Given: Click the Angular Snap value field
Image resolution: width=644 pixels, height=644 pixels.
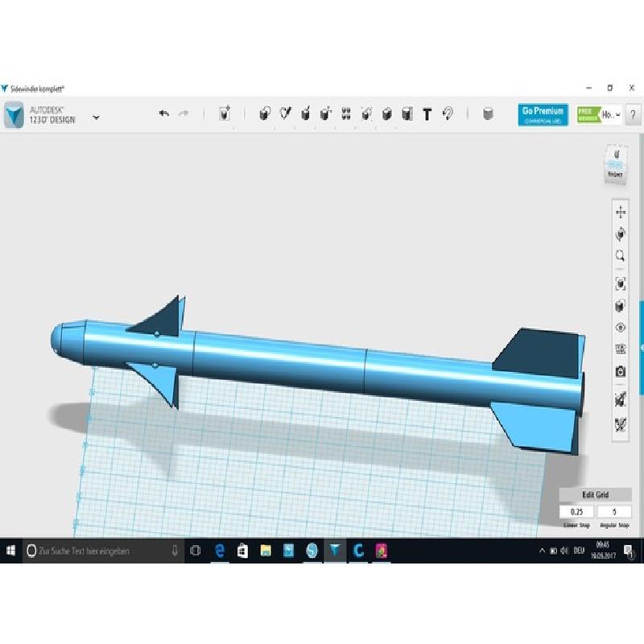Looking at the screenshot, I should (x=614, y=512).
